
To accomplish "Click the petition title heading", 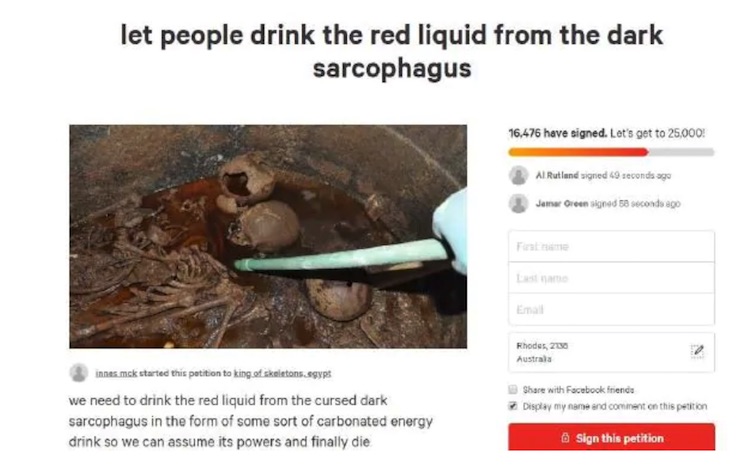I will coord(392,51).
